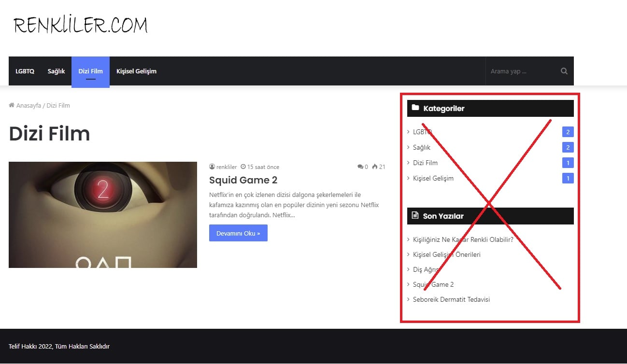Open the Kişisel Gelişim menu item
The width and height of the screenshot is (627, 364).
(136, 71)
